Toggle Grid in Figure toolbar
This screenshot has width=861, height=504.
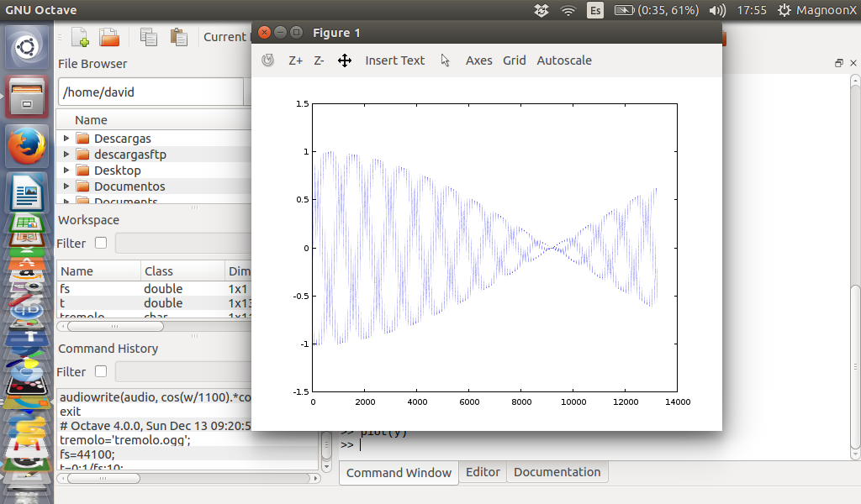(514, 60)
